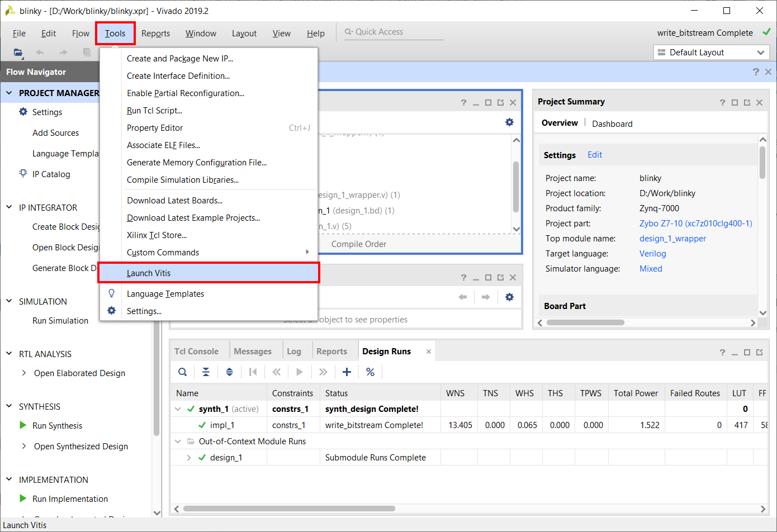The width and height of the screenshot is (777, 532).
Task: Click the lightbulb icon next to Language Templates
Action: point(111,293)
